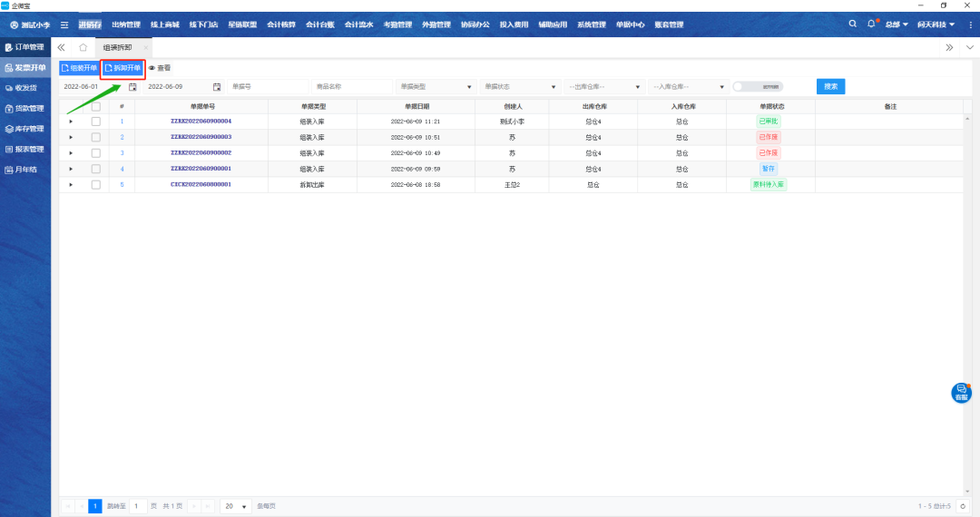Screen dimensions: 980x517
Task: Open the calendar picker for end date 2022-06-09
Action: [217, 87]
